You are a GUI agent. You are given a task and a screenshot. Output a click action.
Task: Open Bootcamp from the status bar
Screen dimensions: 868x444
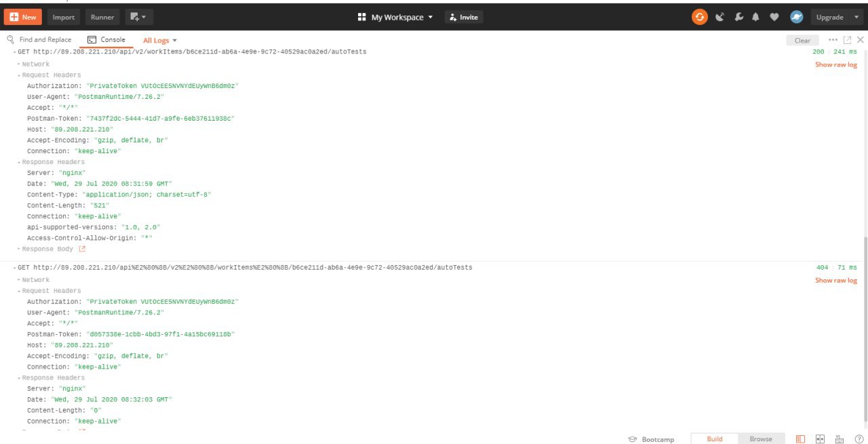651,439
